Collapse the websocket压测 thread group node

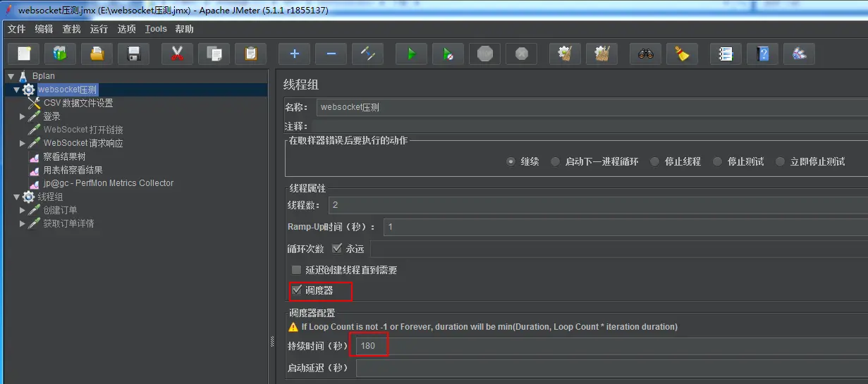click(17, 89)
